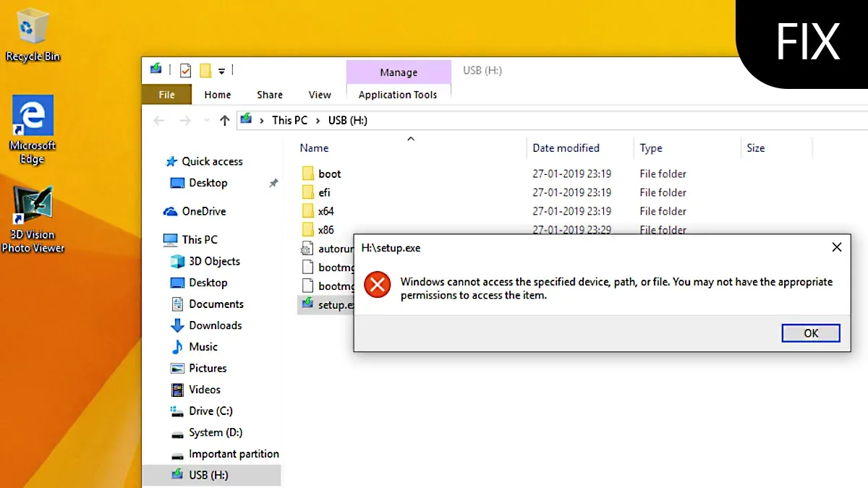Sort files by the Name column

315,147
